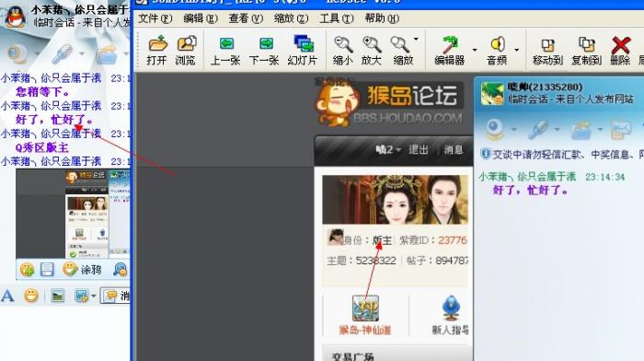Click the screenshot thumbnail in chat

point(73,214)
